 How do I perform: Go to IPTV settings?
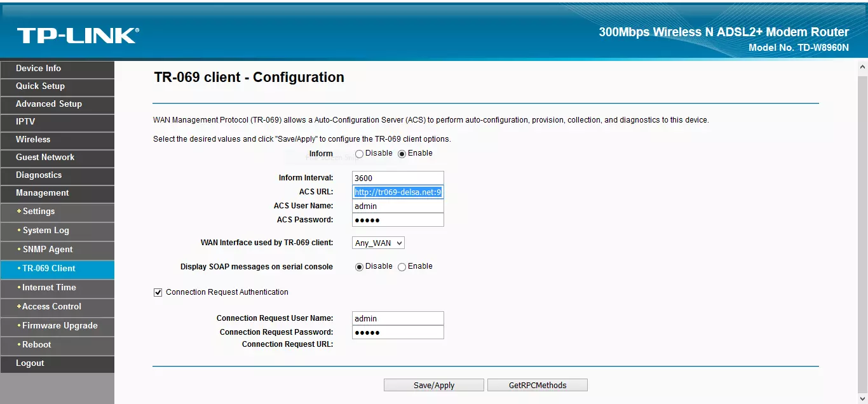click(57, 122)
